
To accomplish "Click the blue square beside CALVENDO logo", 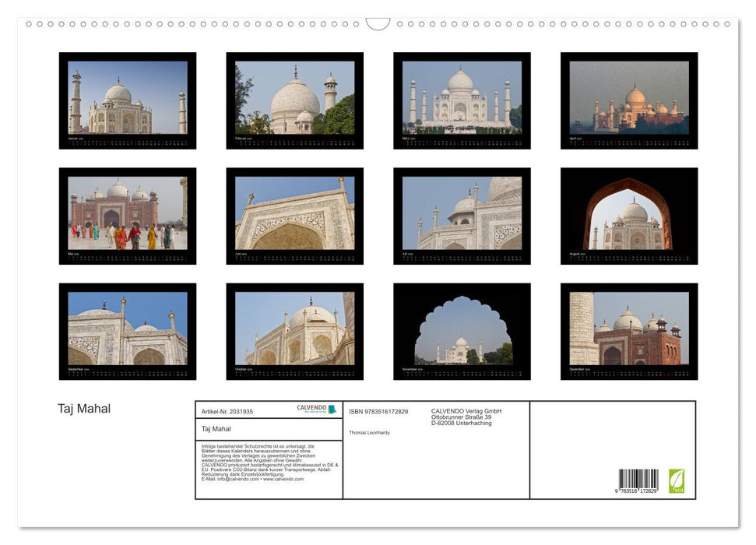I will (x=332, y=408).
